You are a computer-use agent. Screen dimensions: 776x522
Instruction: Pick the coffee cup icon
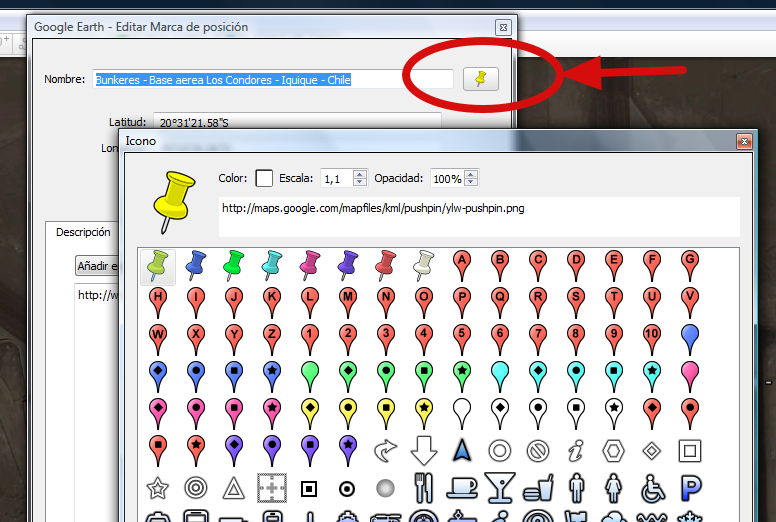pos(462,488)
